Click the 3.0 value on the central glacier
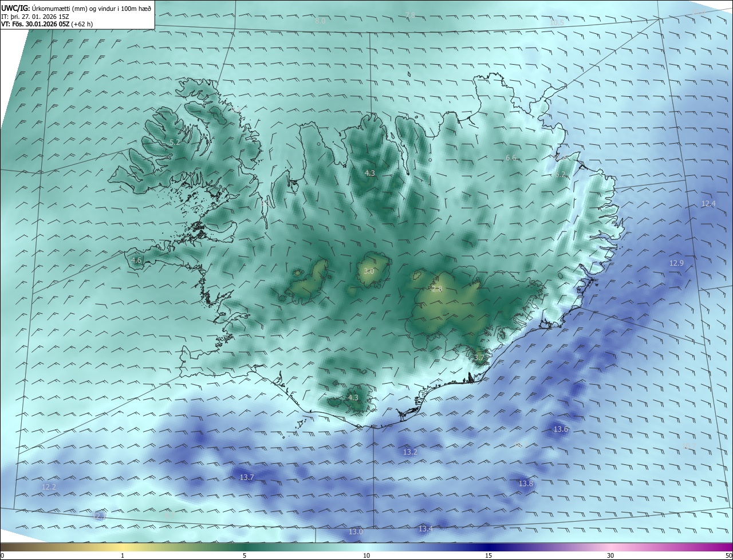Viewport: 733px width, 560px height. [x=369, y=271]
